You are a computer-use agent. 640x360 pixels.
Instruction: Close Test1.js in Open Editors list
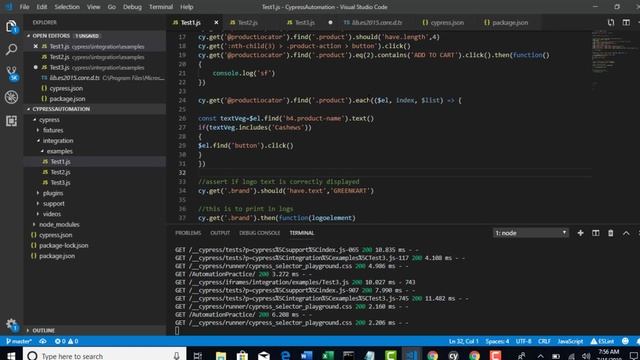point(36,47)
